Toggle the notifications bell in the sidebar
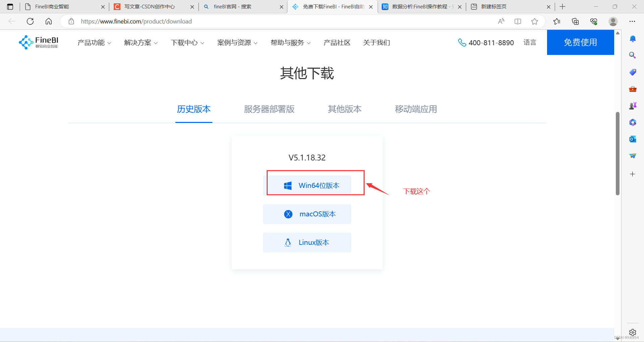This screenshot has height=342, width=644. [633, 39]
